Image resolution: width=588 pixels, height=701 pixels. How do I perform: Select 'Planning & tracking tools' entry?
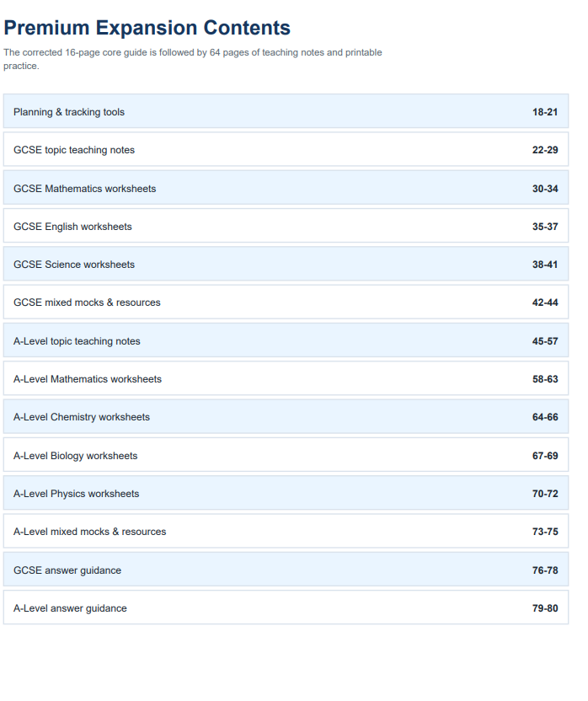pyautogui.click(x=286, y=111)
